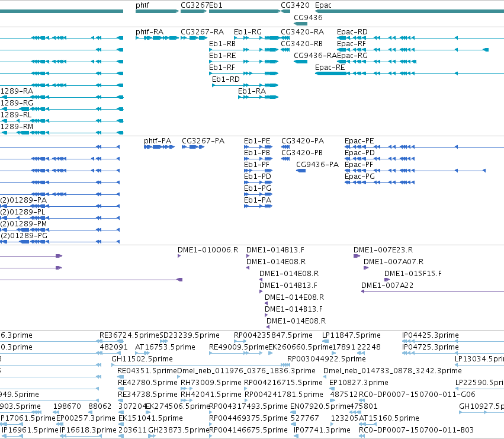The width and height of the screenshot is (504, 439).
Task: Click the CG3420 gene label
Action: coord(295,5)
